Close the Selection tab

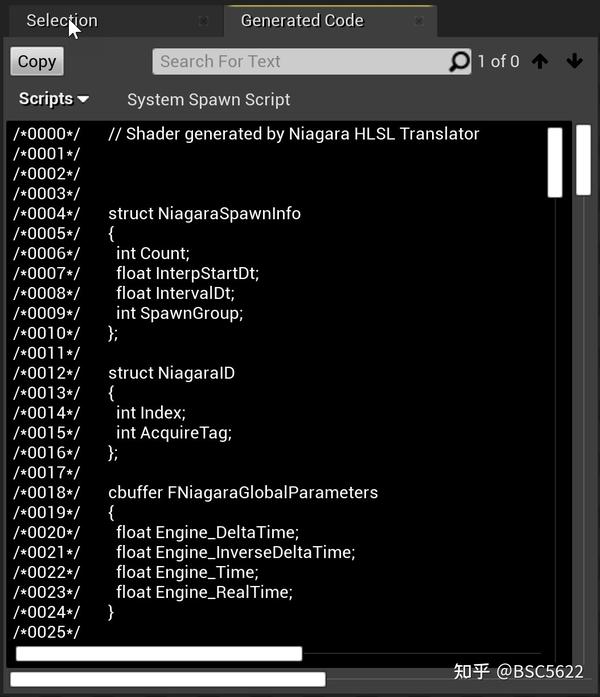click(x=203, y=21)
